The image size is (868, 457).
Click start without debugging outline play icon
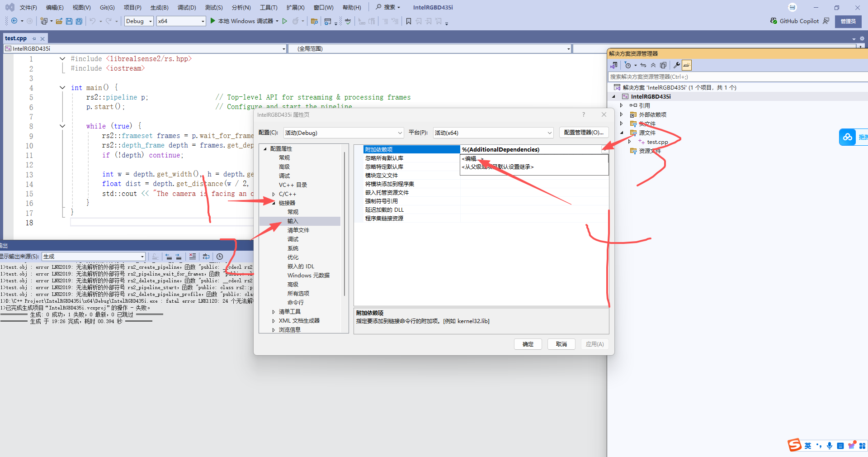tap(285, 21)
